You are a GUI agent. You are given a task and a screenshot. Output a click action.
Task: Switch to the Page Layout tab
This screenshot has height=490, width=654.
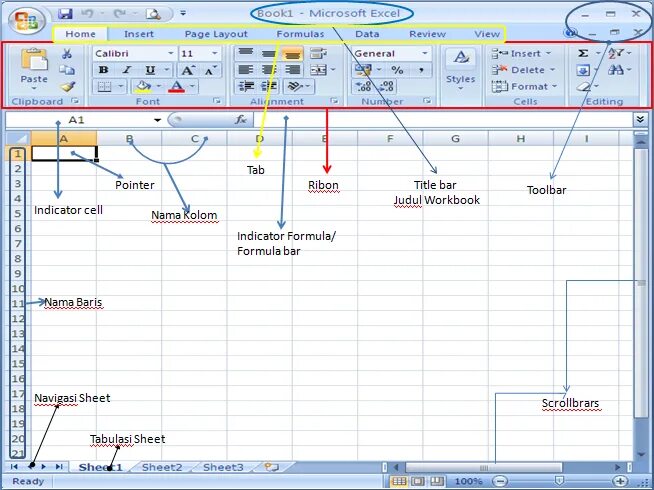pos(216,34)
